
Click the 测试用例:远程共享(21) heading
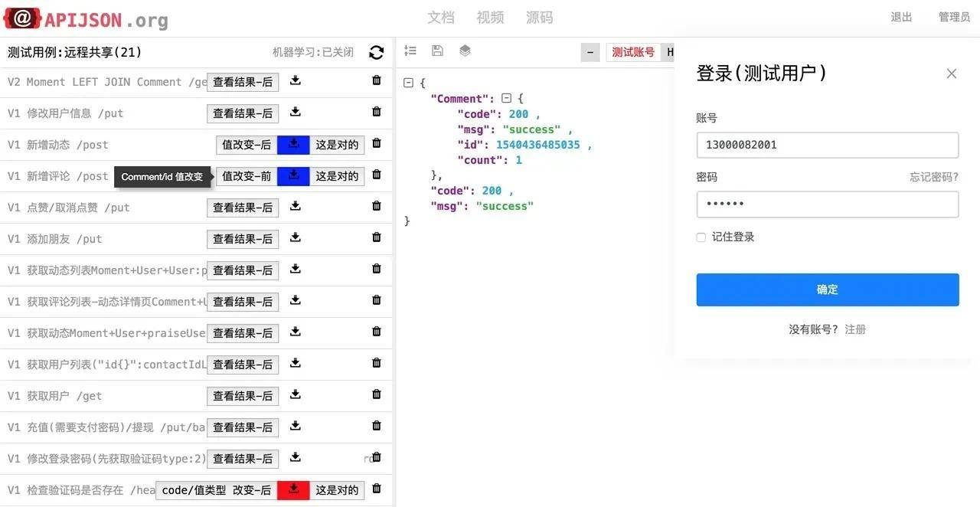click(x=75, y=52)
